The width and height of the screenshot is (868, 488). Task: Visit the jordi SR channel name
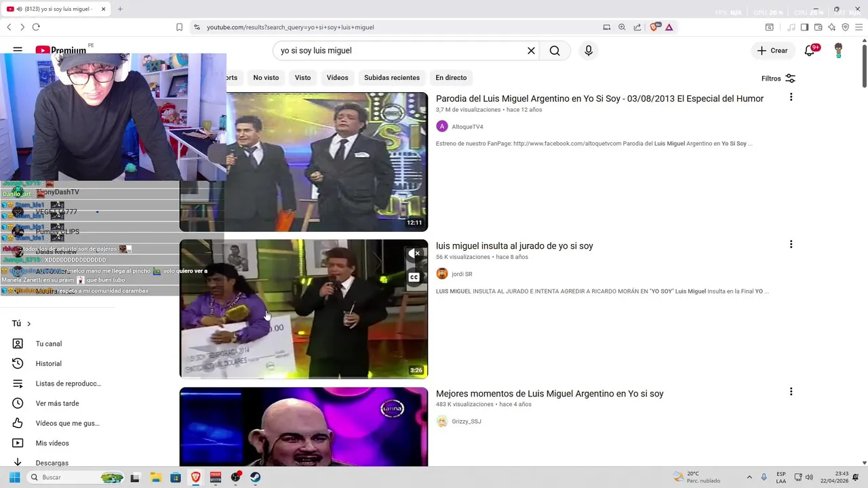462,274
